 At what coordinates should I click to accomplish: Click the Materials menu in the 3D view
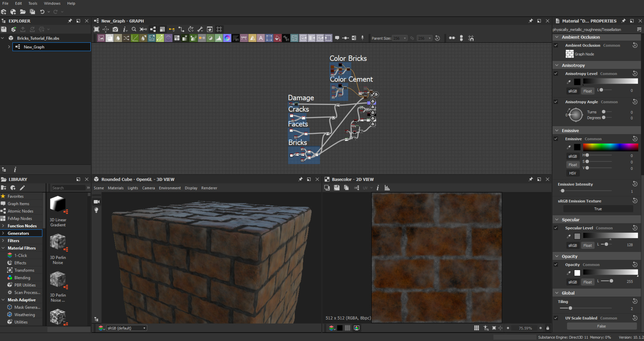click(116, 188)
